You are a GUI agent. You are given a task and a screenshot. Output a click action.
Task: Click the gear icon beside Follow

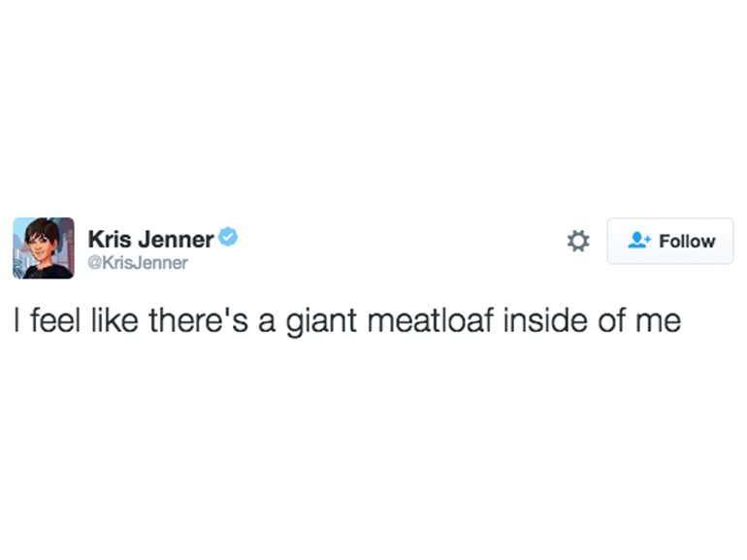click(578, 241)
